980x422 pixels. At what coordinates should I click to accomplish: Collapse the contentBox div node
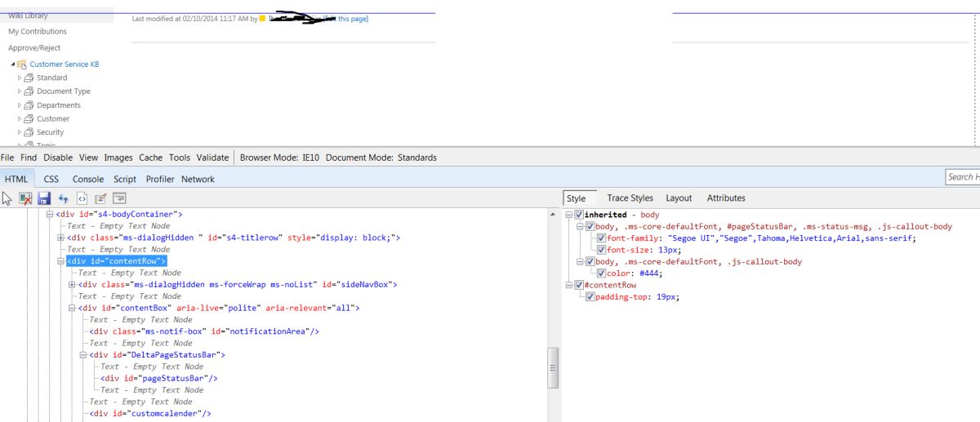tap(72, 309)
